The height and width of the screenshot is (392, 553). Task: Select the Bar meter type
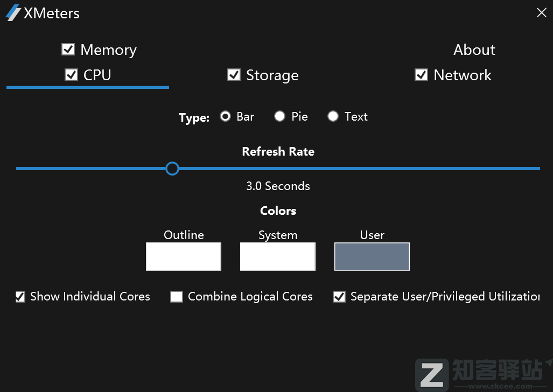coord(225,116)
